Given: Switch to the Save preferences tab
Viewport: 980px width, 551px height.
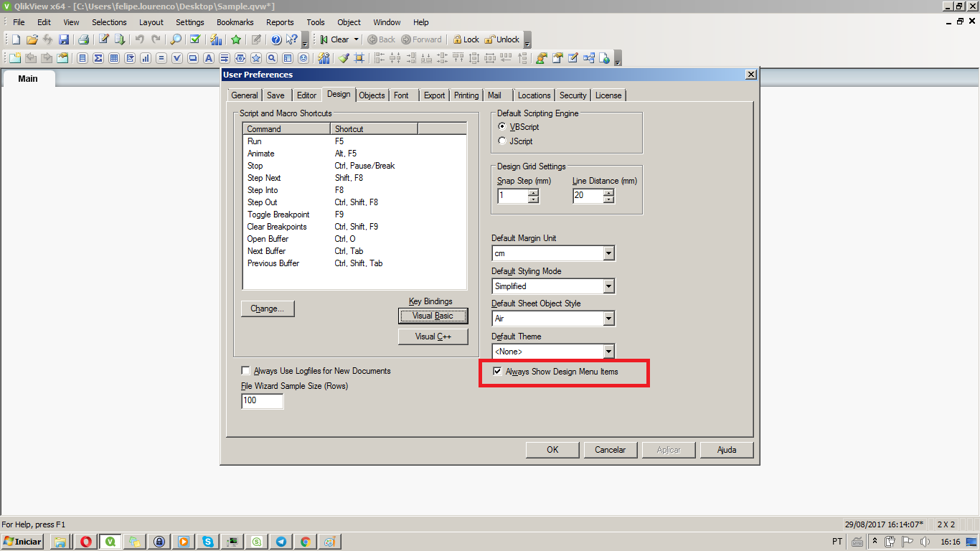Looking at the screenshot, I should point(275,95).
